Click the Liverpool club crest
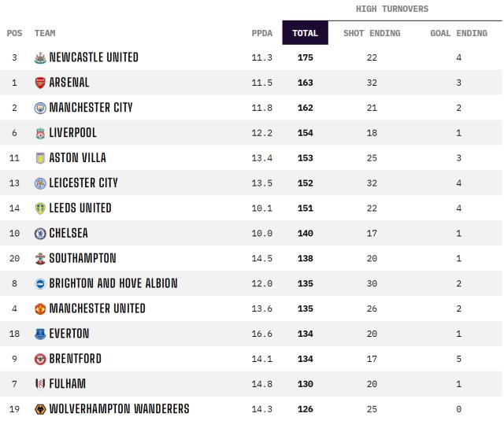This screenshot has height=421, width=504. pos(40,133)
